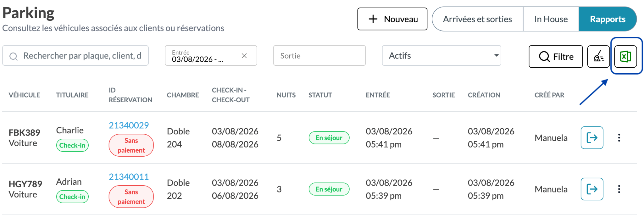
Task: Focus the plate or client search field
Action: 75,56
